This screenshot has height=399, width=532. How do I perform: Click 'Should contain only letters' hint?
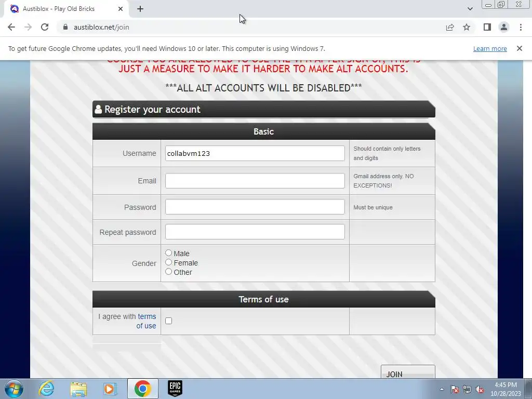tap(387, 153)
